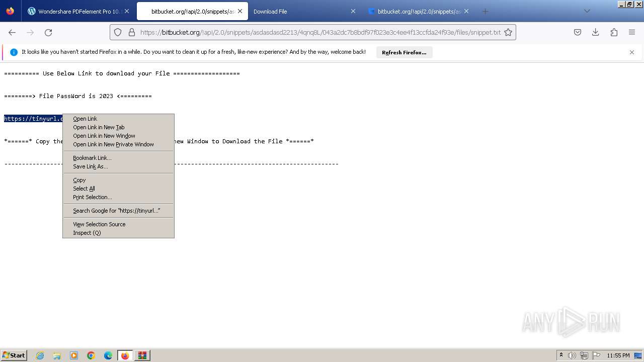Viewport: 644px width, 362px height.
Task: Dismiss the Refresh Firefox notification bar
Action: pos(632,52)
